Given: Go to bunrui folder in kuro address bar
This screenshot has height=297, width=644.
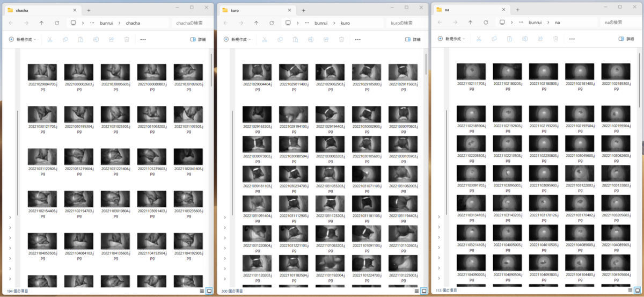Looking at the screenshot, I should pos(322,23).
